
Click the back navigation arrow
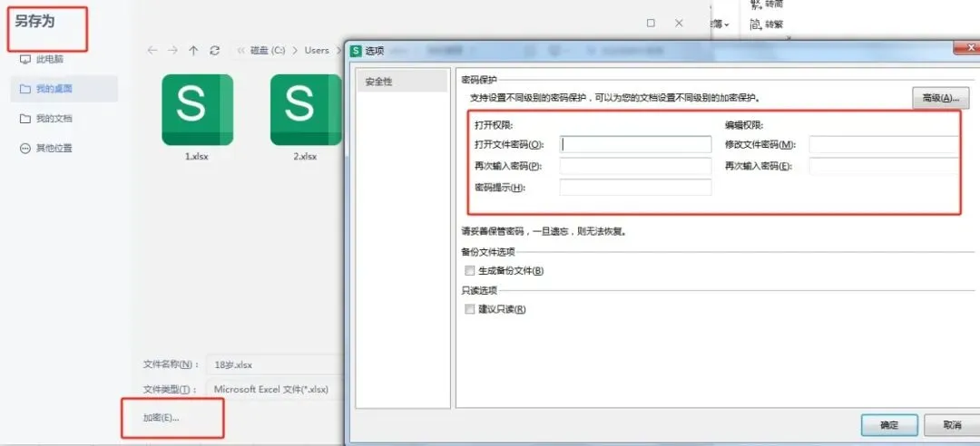click(152, 51)
